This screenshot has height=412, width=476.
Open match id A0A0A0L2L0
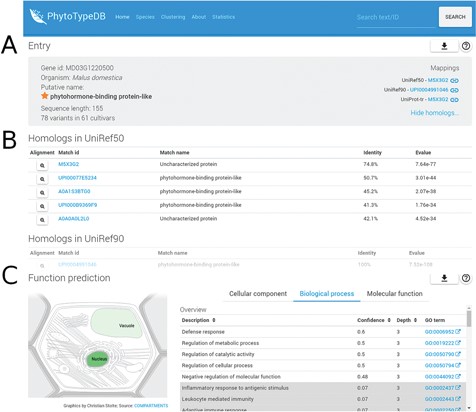(74, 219)
